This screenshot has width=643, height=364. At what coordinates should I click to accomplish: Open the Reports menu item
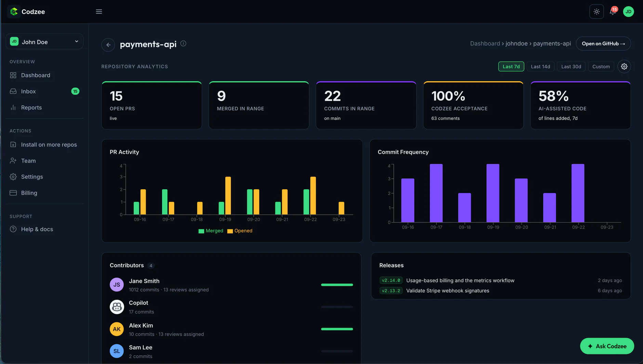(44, 107)
